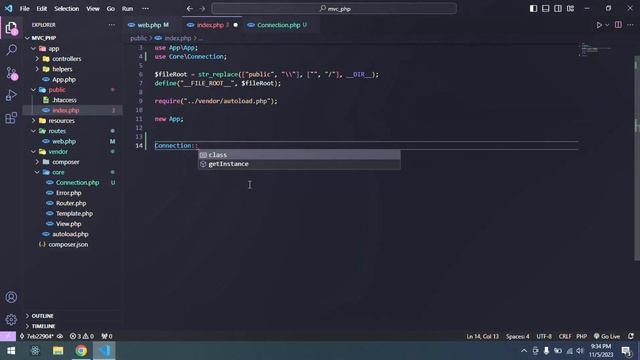Viewport: 640px width, 360px height.
Task: Toggle the primary side bar
Action: pos(533,9)
